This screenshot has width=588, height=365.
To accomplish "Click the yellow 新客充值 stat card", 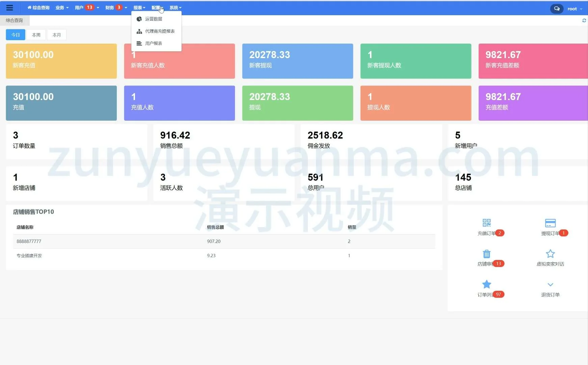I will click(x=61, y=61).
